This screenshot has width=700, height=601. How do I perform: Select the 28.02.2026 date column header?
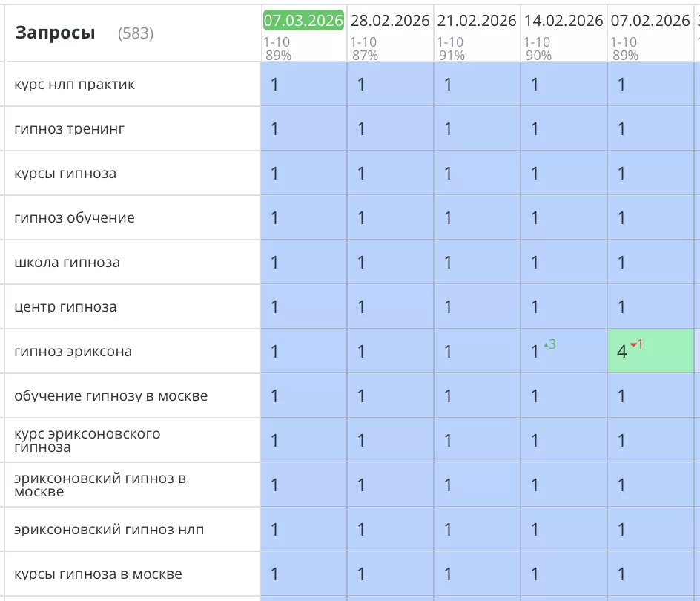pyautogui.click(x=390, y=21)
